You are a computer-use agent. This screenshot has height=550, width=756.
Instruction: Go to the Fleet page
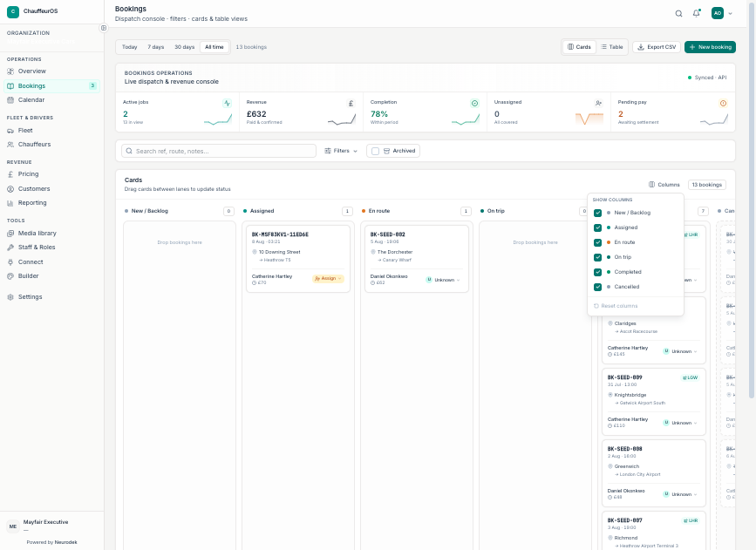click(51, 130)
